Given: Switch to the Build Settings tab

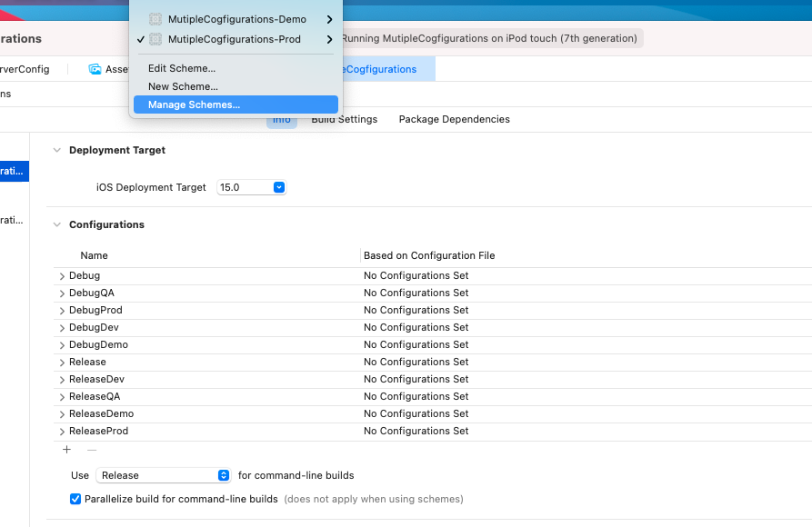Looking at the screenshot, I should click(x=345, y=119).
